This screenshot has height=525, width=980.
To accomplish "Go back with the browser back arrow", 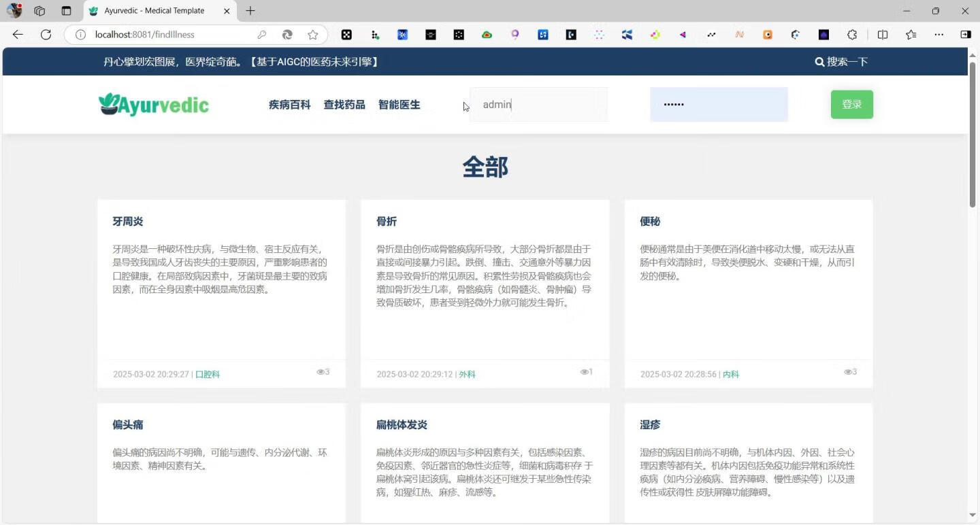I will 18,35.
